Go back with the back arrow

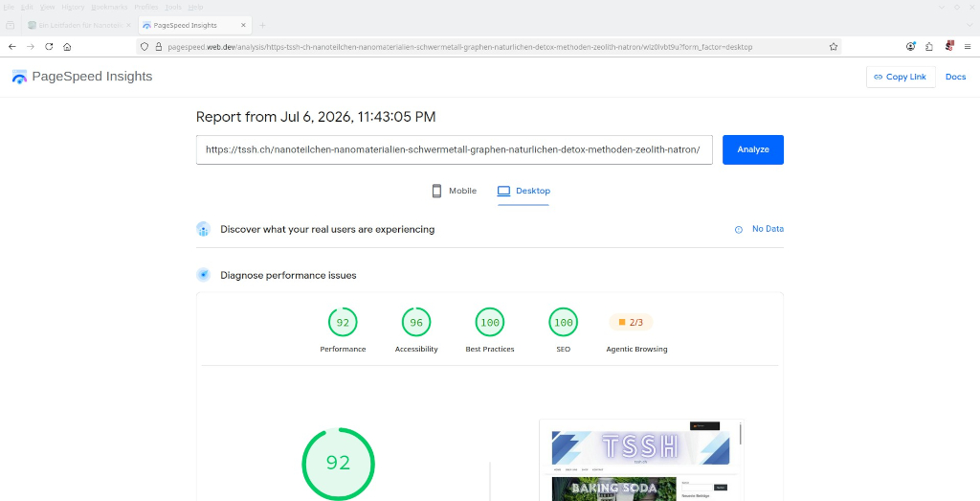tap(11, 47)
